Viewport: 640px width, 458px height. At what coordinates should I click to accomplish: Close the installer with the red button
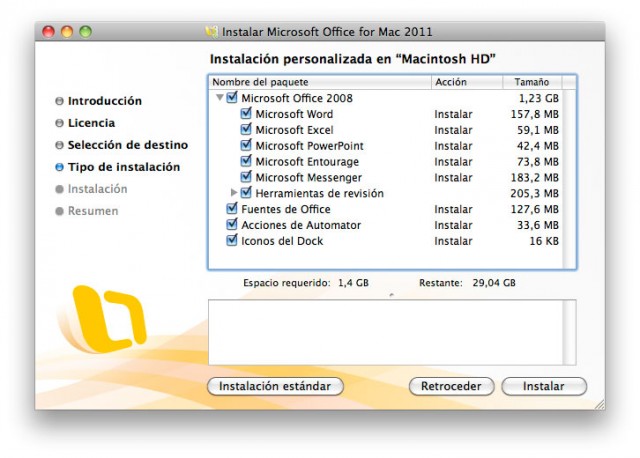tap(49, 31)
